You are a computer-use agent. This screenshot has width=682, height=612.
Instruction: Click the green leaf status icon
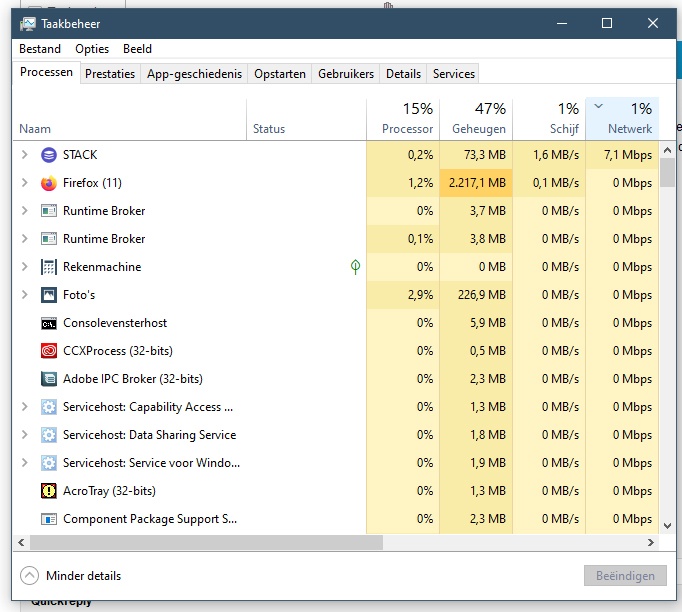coord(355,267)
